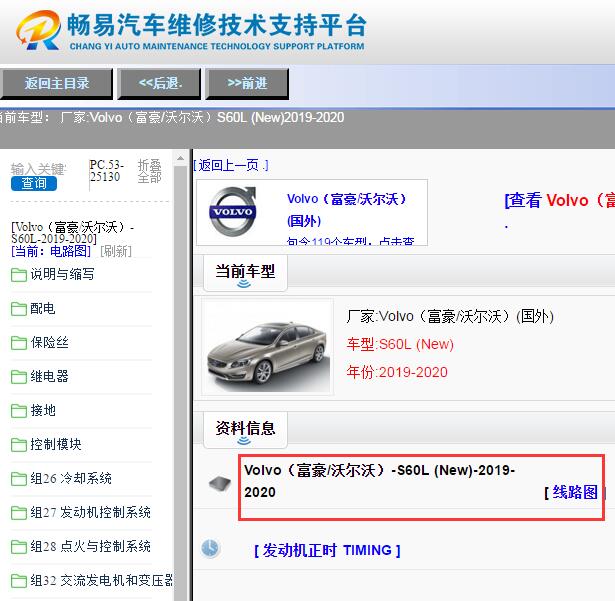Image resolution: width=615 pixels, height=601 pixels.
Task: Open 说明与缩写 tree item
Action: pos(62,275)
